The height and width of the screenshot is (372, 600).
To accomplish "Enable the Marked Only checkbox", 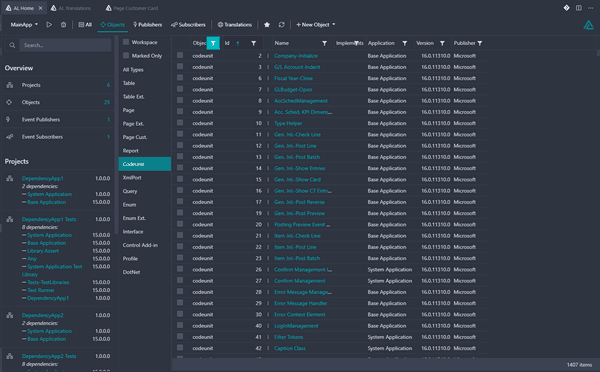I will (126, 55).
